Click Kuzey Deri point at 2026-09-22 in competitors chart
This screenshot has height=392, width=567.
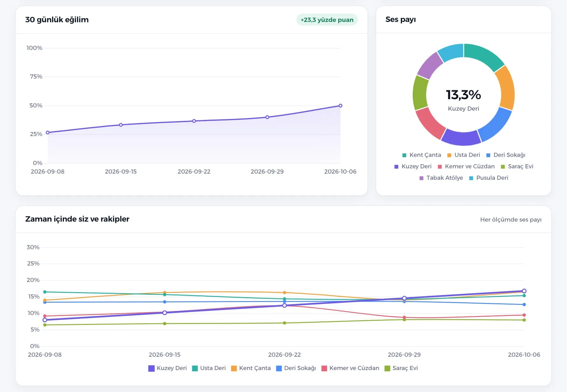click(x=284, y=306)
